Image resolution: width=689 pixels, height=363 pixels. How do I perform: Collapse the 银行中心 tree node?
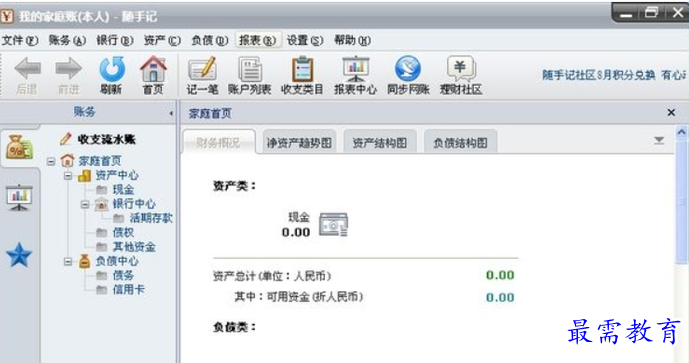[x=85, y=204]
